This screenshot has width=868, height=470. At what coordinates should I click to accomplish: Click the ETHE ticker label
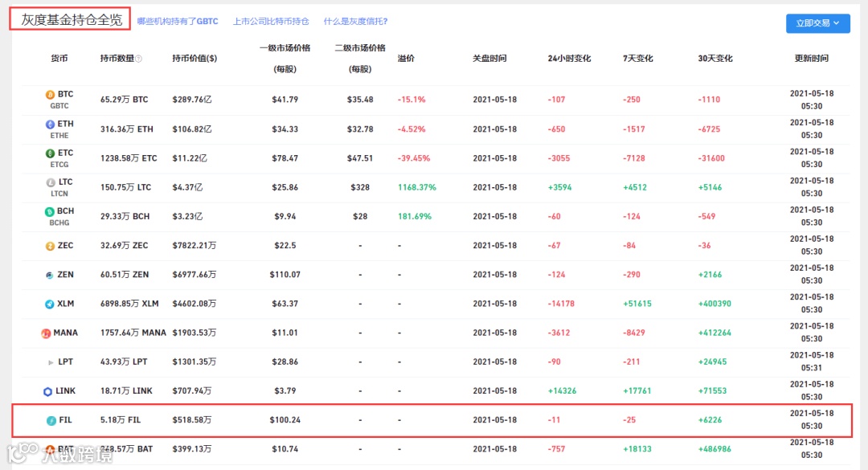click(x=59, y=136)
